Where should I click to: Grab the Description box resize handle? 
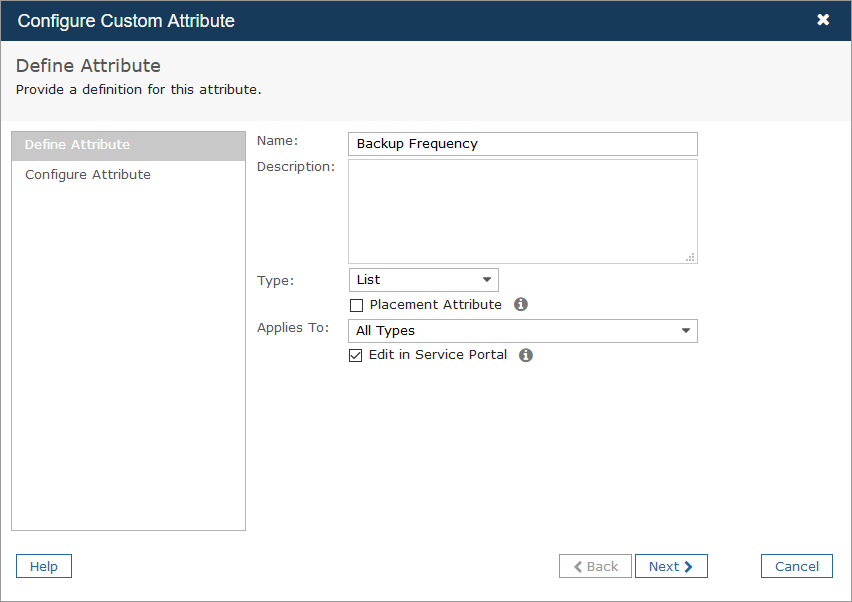pos(691,258)
